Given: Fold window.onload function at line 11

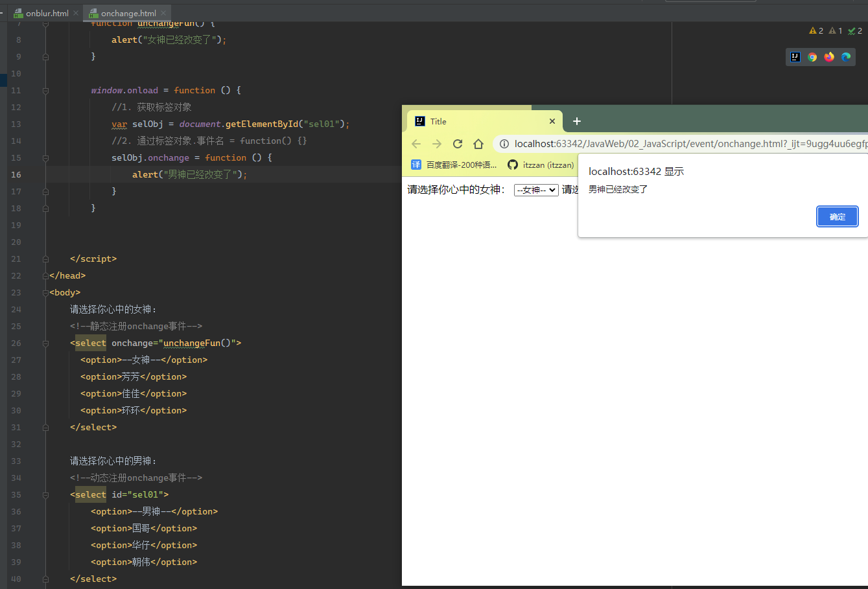Looking at the screenshot, I should (45, 91).
